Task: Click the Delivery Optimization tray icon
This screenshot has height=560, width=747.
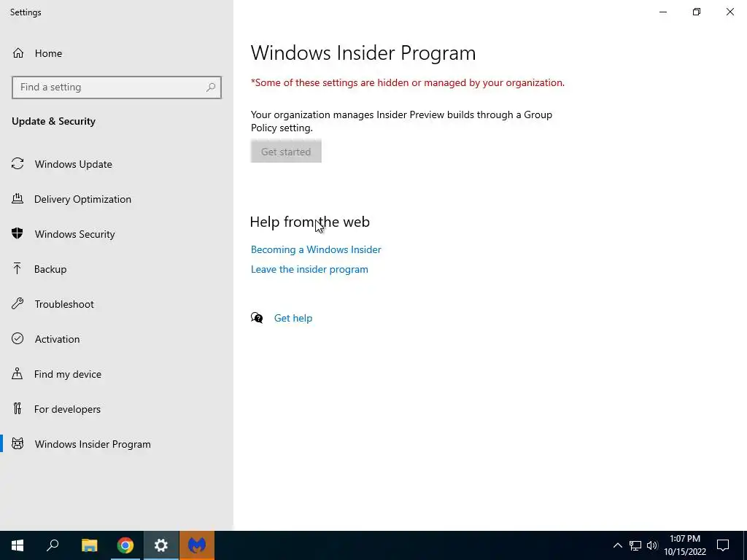Action: [18, 198]
